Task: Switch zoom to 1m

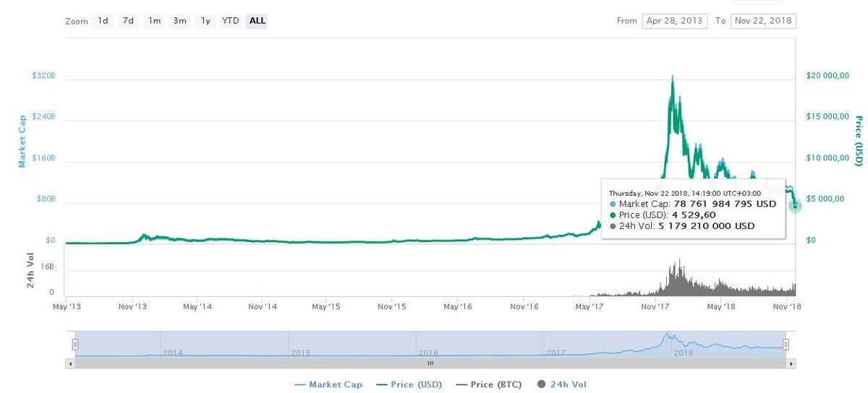Action: [x=154, y=21]
